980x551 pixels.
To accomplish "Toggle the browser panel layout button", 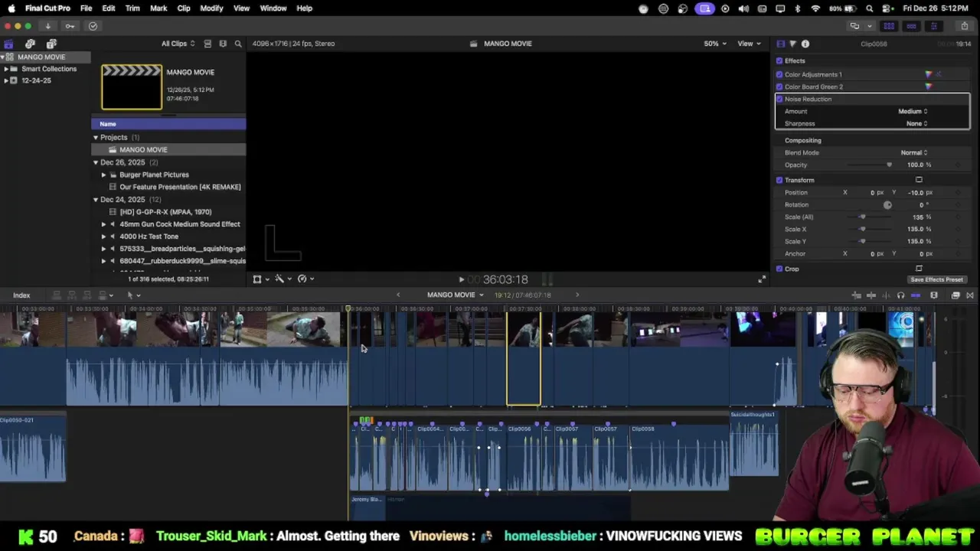I will pyautogui.click(x=889, y=26).
